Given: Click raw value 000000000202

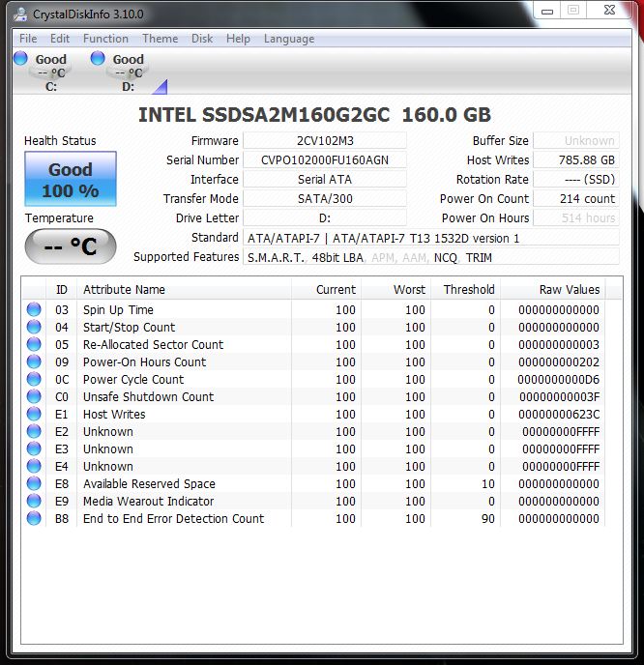Looking at the screenshot, I should click(x=559, y=362).
